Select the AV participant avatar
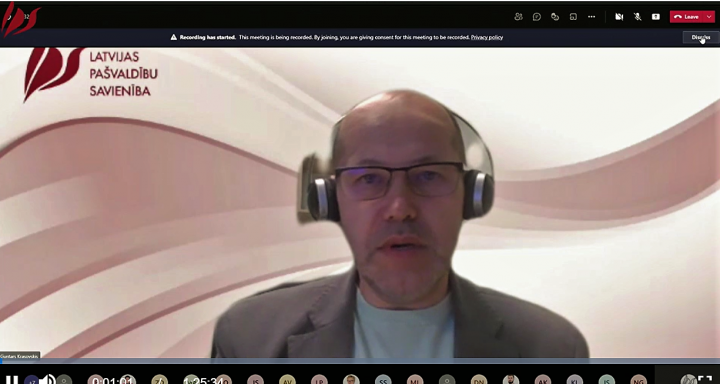 (287, 380)
